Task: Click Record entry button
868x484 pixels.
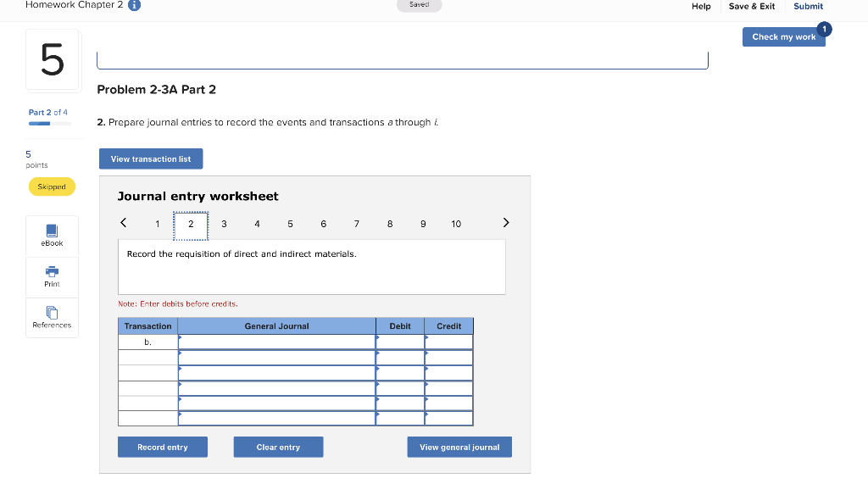Action: (163, 447)
